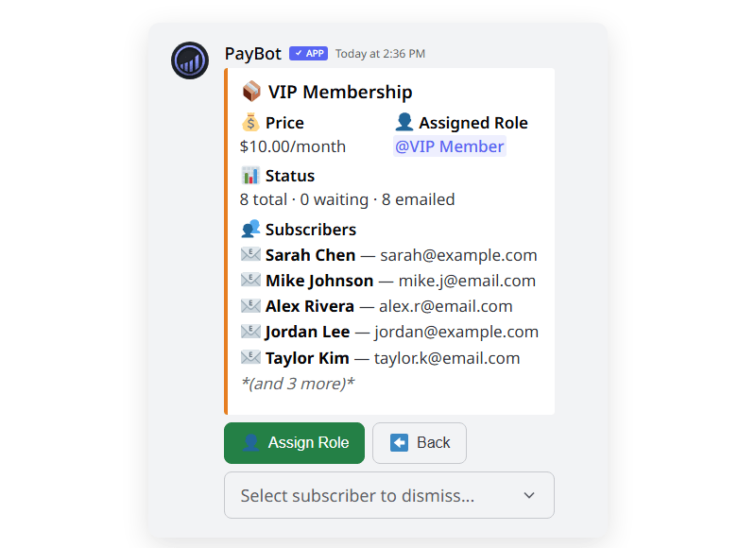Screen dimensions: 756x548
Task: Click the package icon beside VIP Membership
Action: click(249, 91)
